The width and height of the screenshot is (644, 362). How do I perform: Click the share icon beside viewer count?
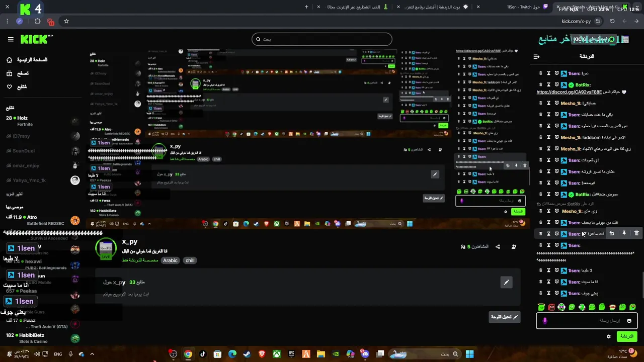(x=498, y=246)
